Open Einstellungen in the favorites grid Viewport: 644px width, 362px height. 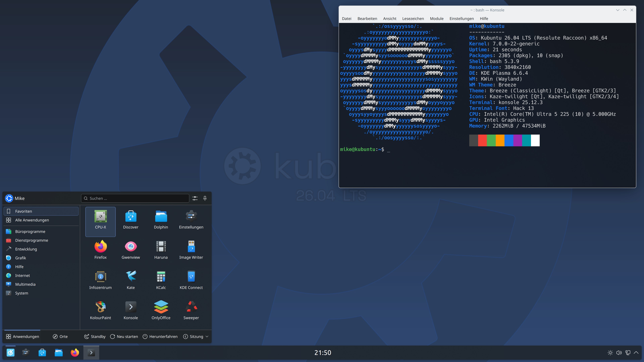coord(191,222)
